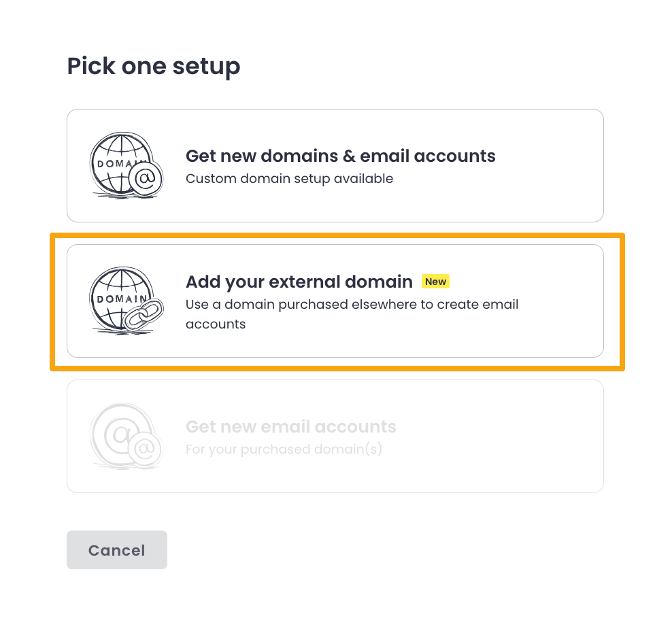Click "Get new email accounts" disabled title
This screenshot has height=623, width=672.
(x=290, y=427)
